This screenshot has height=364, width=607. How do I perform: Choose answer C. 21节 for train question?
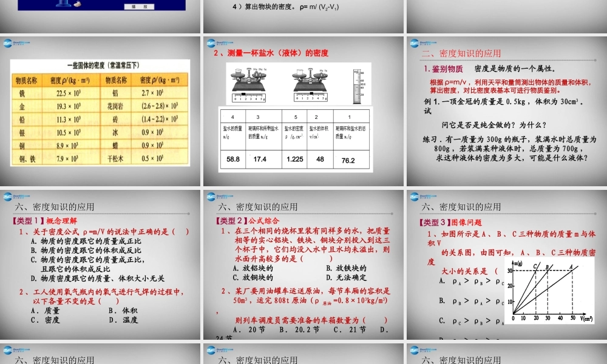[350, 329]
